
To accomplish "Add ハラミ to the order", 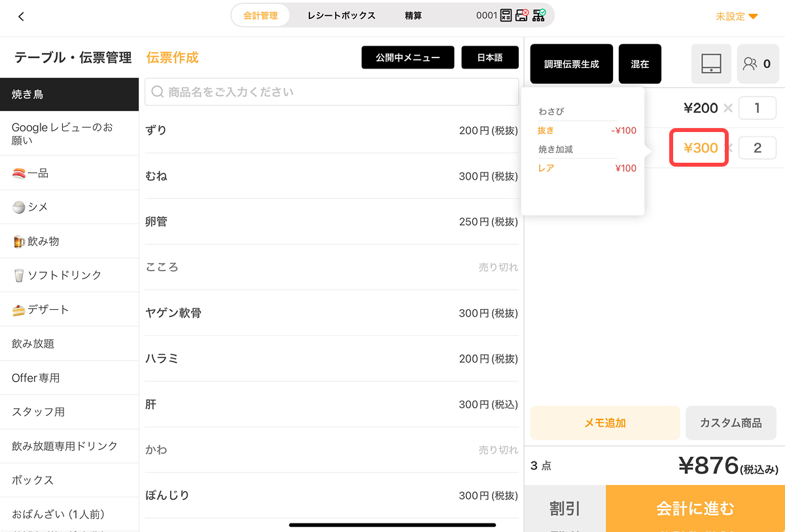I will point(332,359).
